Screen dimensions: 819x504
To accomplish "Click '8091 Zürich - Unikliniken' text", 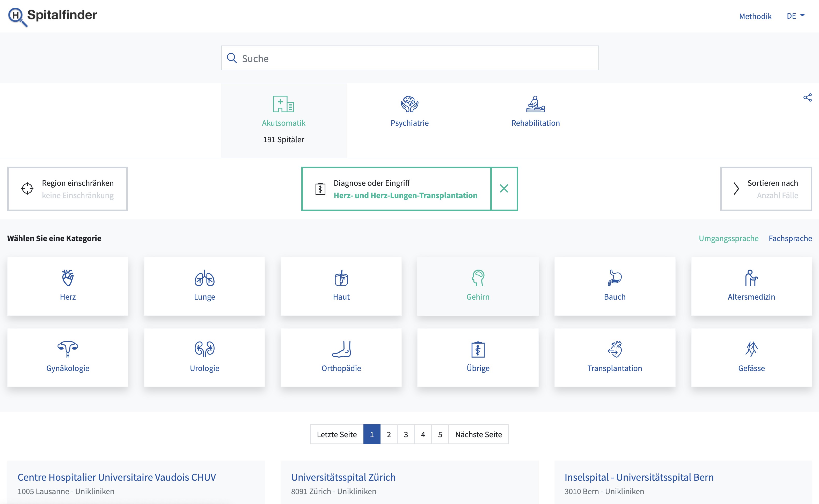I will (333, 491).
